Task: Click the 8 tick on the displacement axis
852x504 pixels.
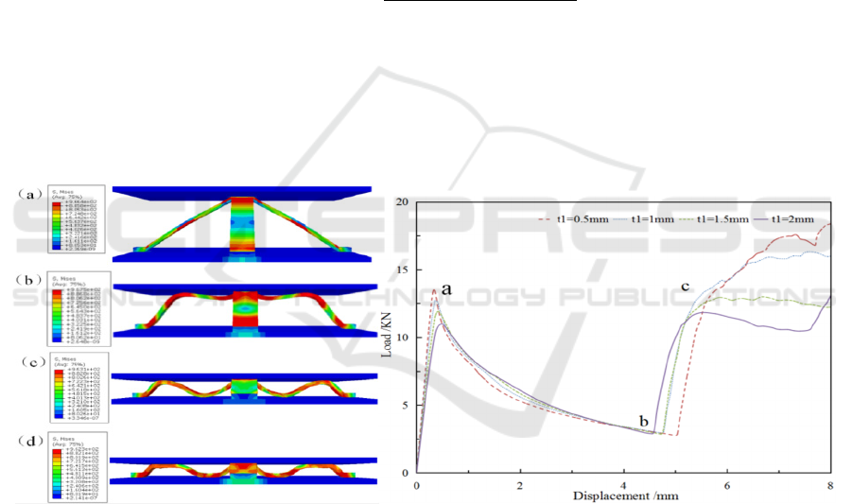Action: pos(829,481)
